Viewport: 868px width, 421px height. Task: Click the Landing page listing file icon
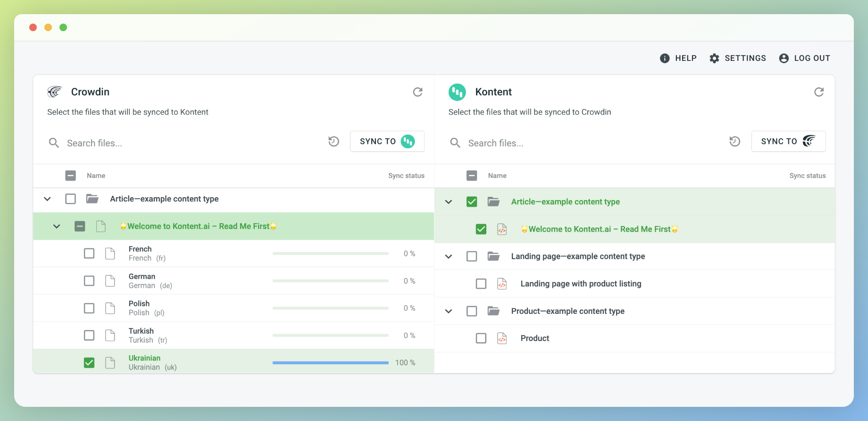502,284
